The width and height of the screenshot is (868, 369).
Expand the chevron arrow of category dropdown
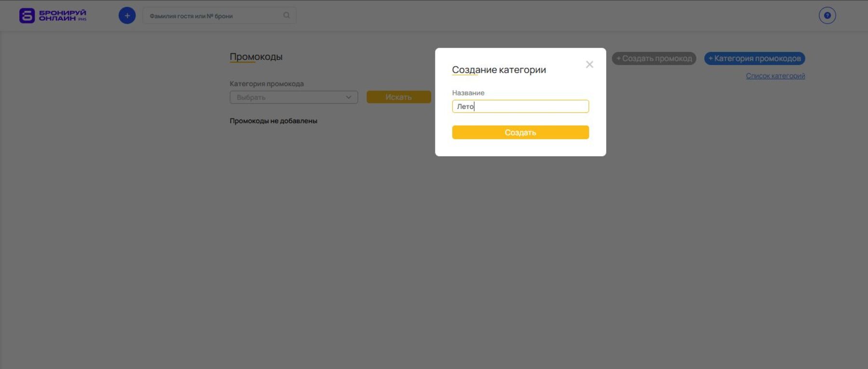tap(349, 97)
